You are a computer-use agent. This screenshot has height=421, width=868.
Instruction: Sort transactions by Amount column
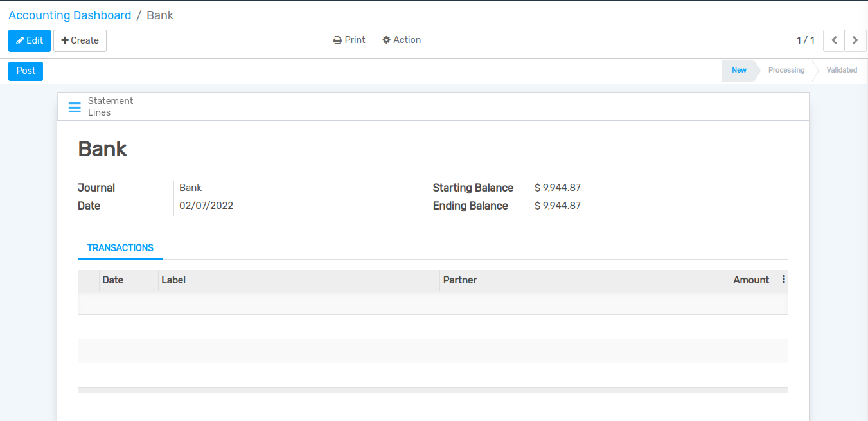750,280
